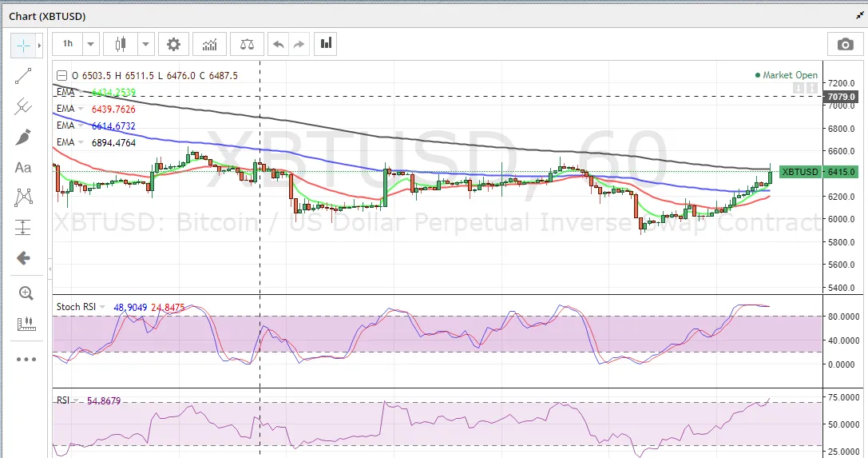This screenshot has height=458, width=868.
Task: Open the indicators menu
Action: pos(209,44)
